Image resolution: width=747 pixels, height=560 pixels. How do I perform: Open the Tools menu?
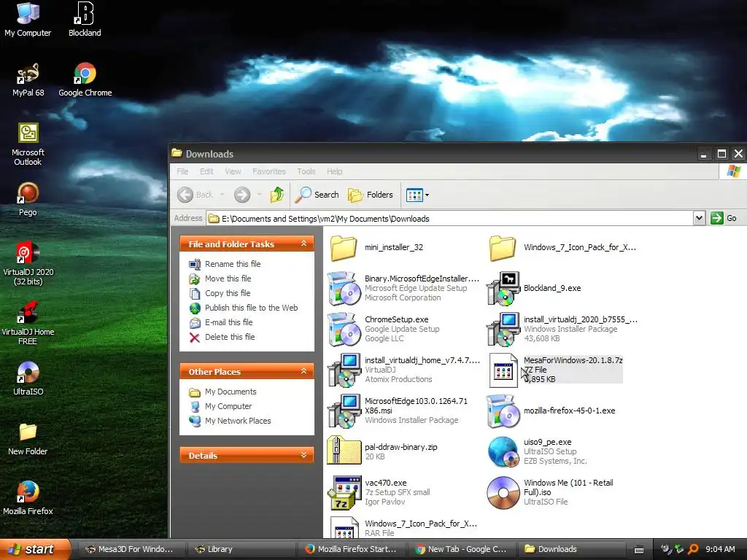[x=306, y=171]
